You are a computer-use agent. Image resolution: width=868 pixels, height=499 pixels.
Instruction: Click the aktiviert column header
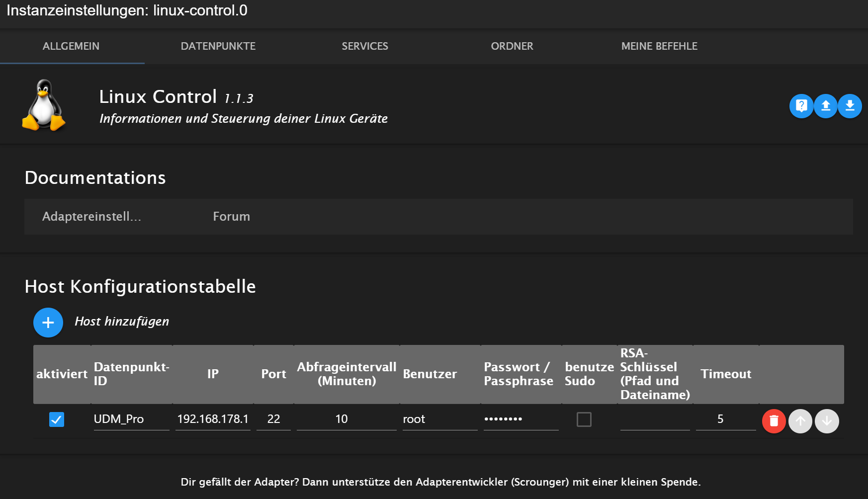62,374
